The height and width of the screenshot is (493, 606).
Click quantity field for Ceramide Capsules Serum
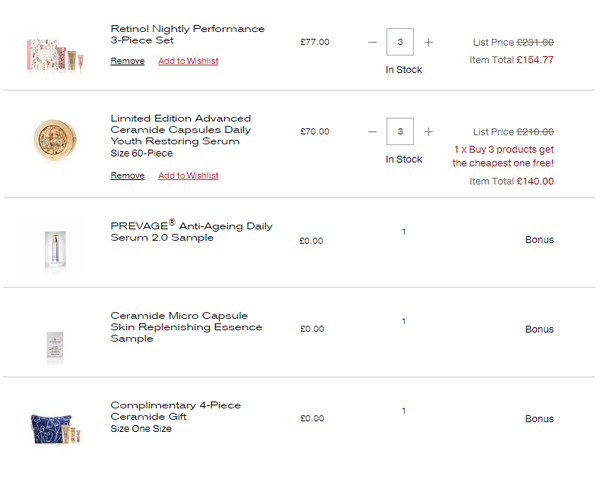[x=400, y=131]
